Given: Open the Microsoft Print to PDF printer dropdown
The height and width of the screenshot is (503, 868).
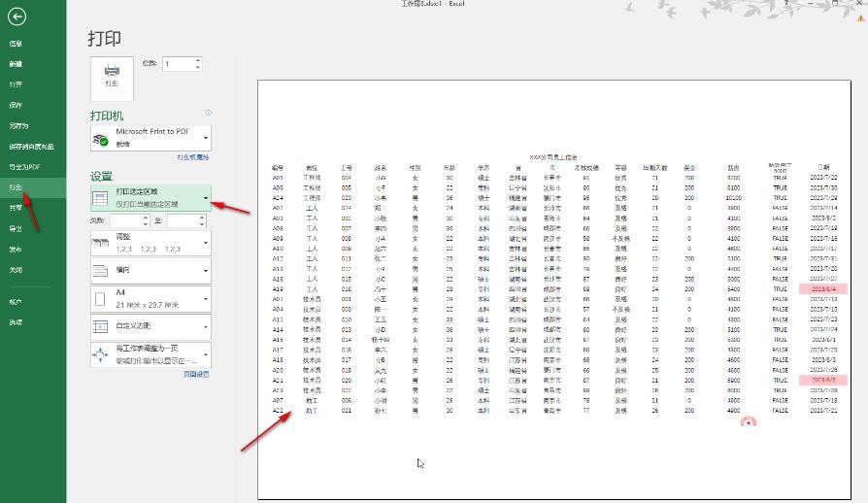Looking at the screenshot, I should (x=205, y=137).
